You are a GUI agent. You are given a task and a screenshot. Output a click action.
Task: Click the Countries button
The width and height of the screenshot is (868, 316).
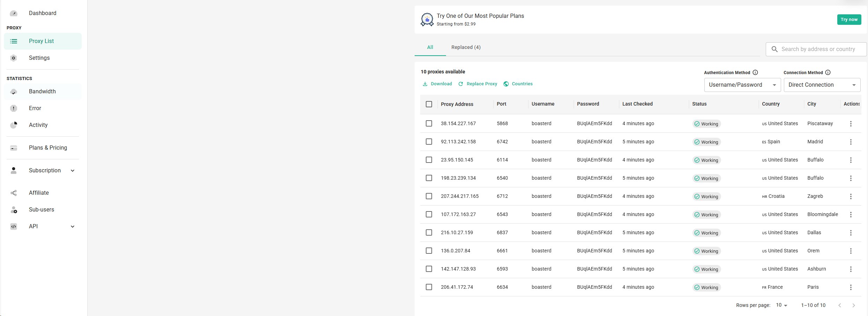(x=518, y=84)
